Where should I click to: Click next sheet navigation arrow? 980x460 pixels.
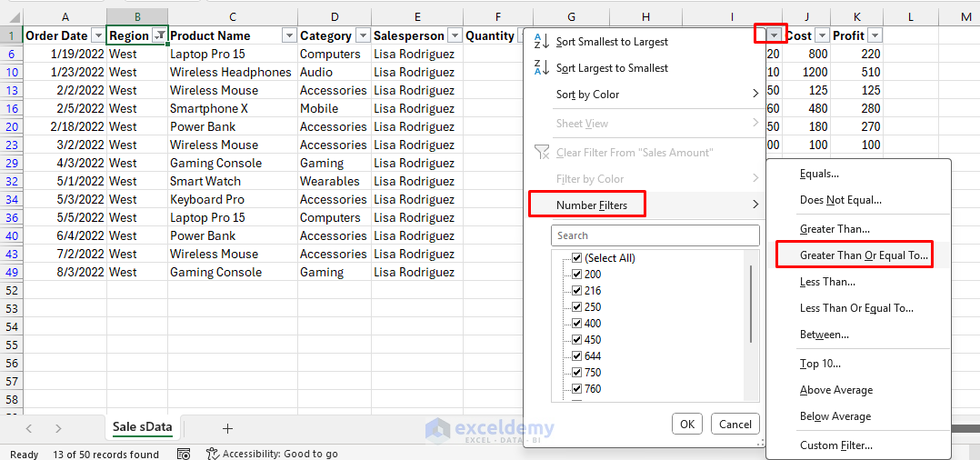tap(58, 428)
